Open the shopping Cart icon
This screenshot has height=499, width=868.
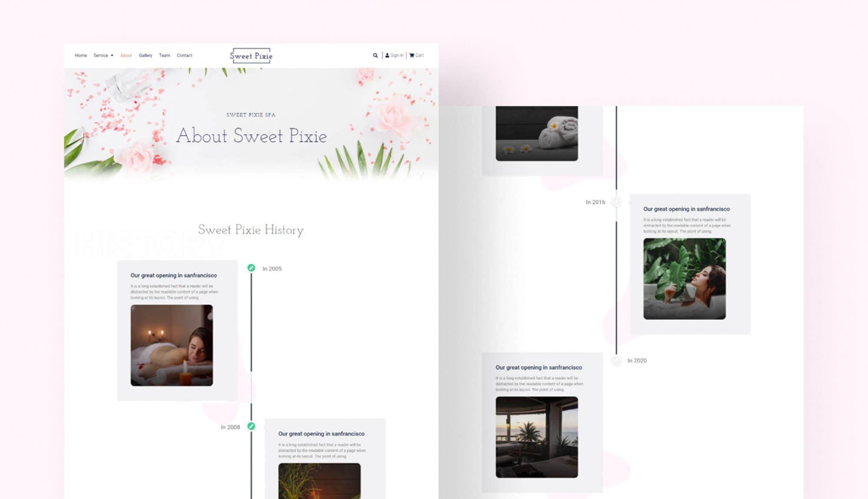tap(411, 56)
